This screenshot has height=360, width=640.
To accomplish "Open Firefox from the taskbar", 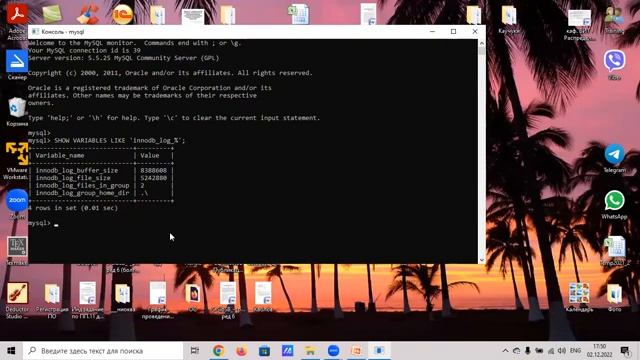I will (x=241, y=351).
